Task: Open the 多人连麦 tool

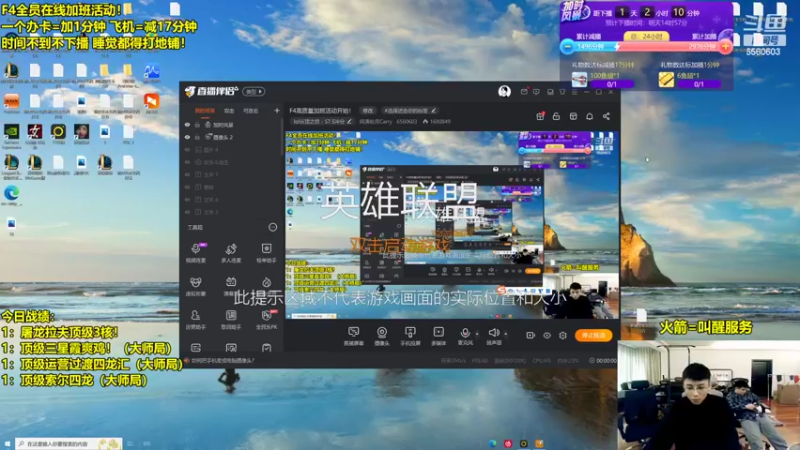Action: tap(231, 253)
